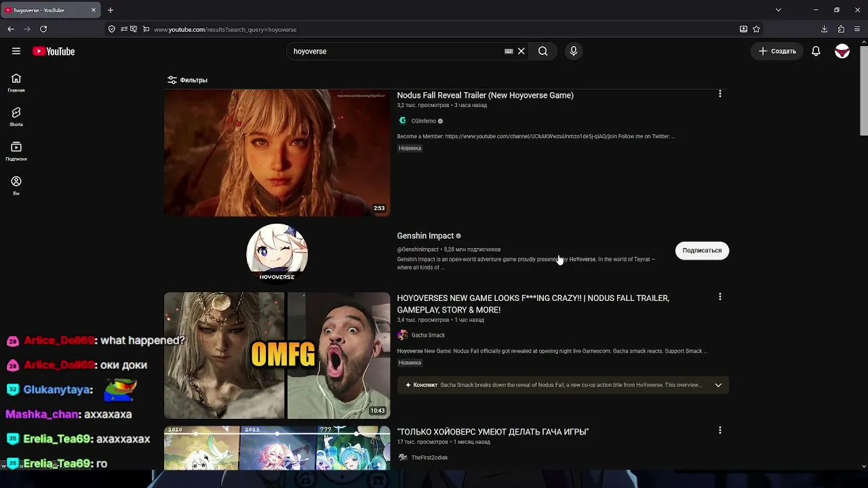Screen dimensions: 868x488
Task: Bookmark this page with the star icon
Action: 756,29
